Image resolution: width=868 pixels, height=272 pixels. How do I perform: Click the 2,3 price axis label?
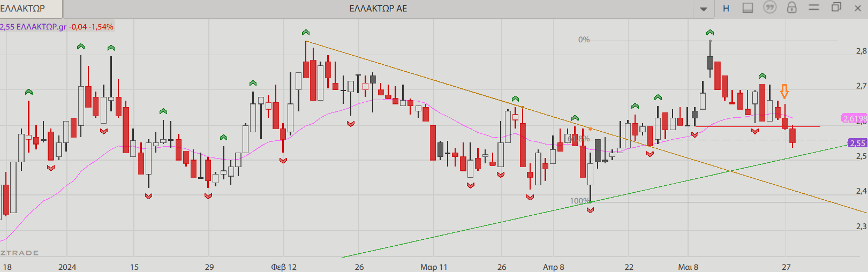pyautogui.click(x=862, y=226)
